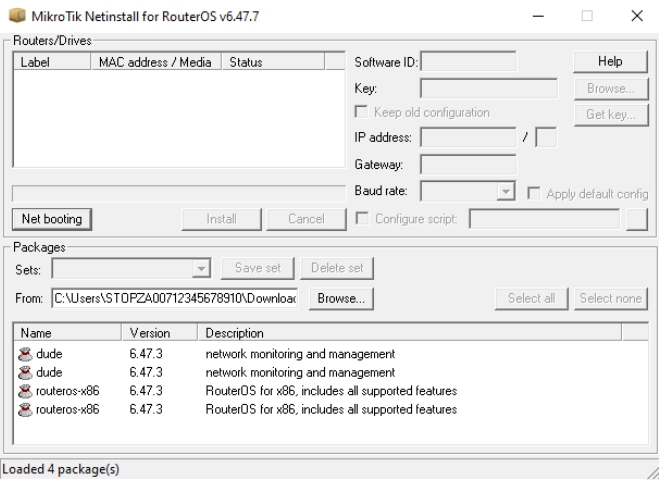Click the Software ID field
659x480 pixels.
tap(468, 62)
